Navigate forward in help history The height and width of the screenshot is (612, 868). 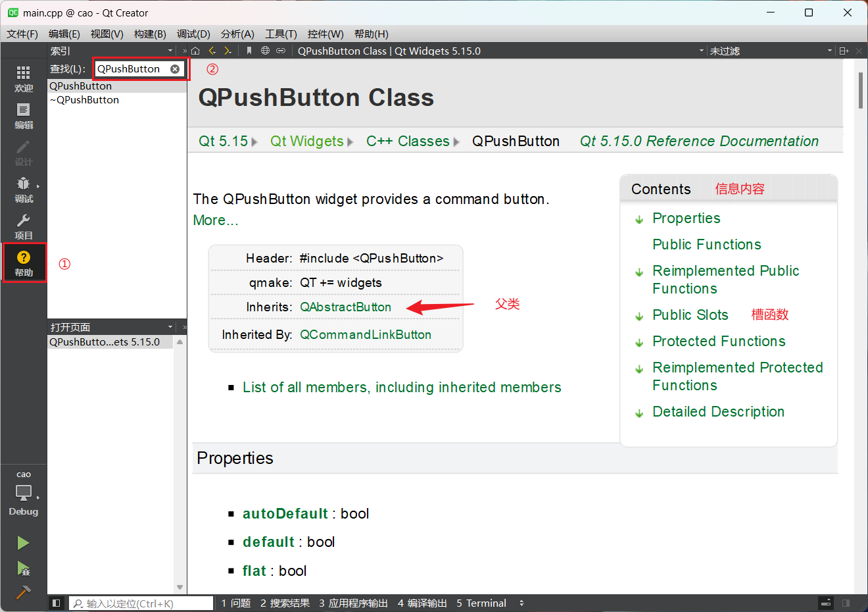click(228, 51)
